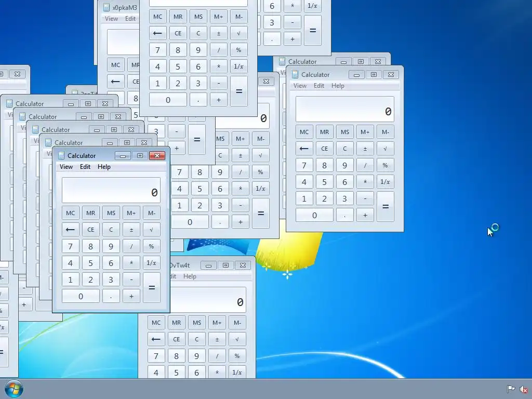The width and height of the screenshot is (532, 399).
Task: Click the 1/x key in the right-side Calculator
Action: 385,182
